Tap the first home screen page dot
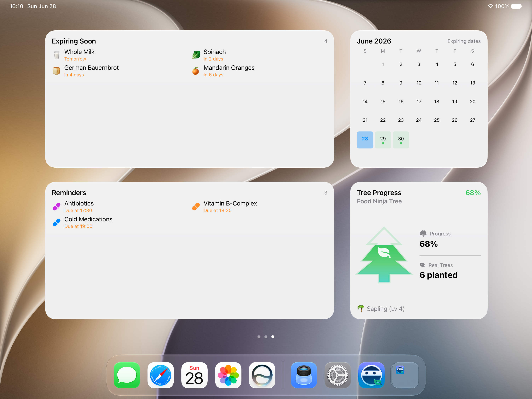 259,337
